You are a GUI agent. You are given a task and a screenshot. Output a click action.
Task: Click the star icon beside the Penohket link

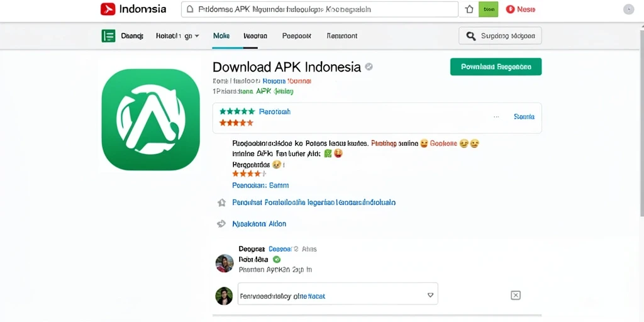[221, 203]
